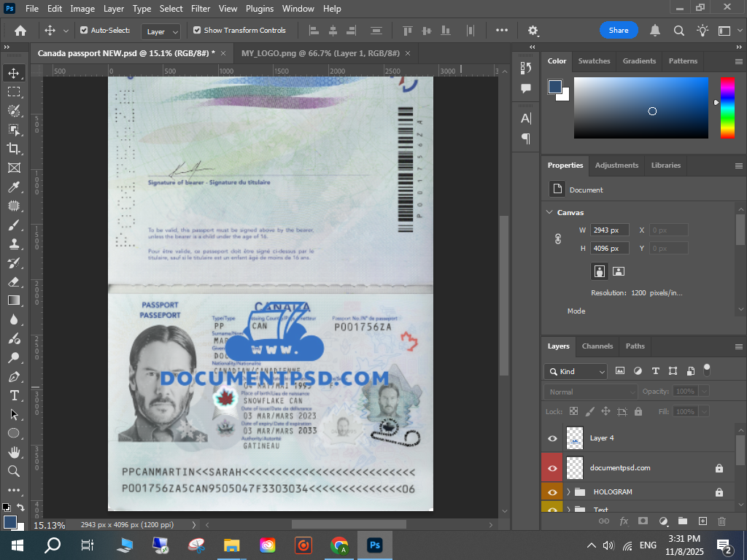
Task: Click the foreground color swatch in Color panel
Action: point(555,87)
